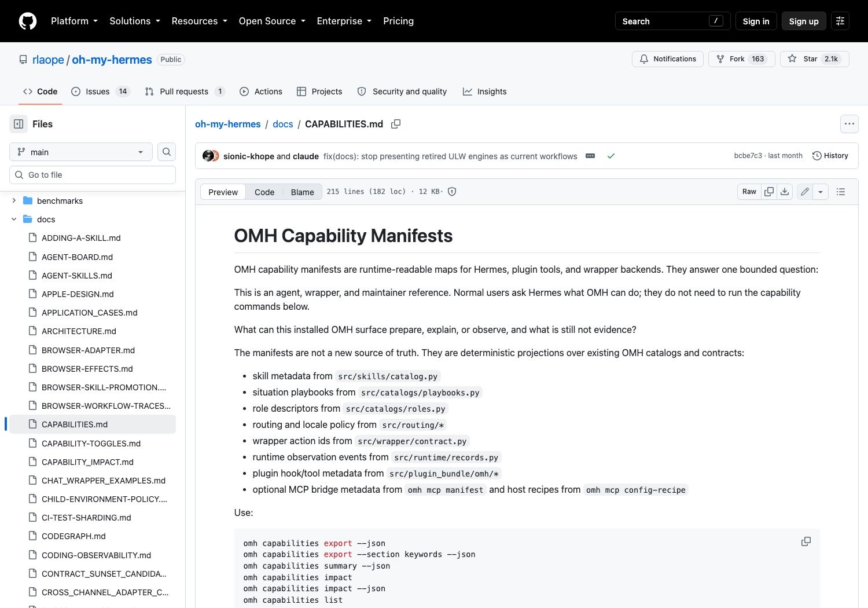
Task: Edit this file with the pencil icon
Action: (804, 192)
